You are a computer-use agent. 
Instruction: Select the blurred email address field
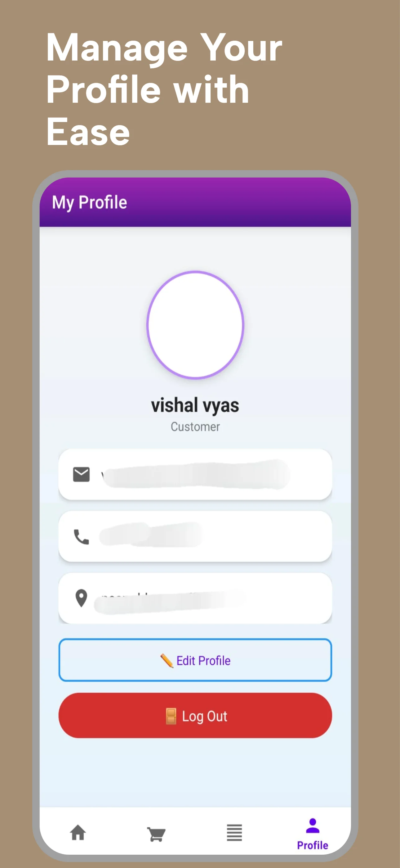click(195, 474)
